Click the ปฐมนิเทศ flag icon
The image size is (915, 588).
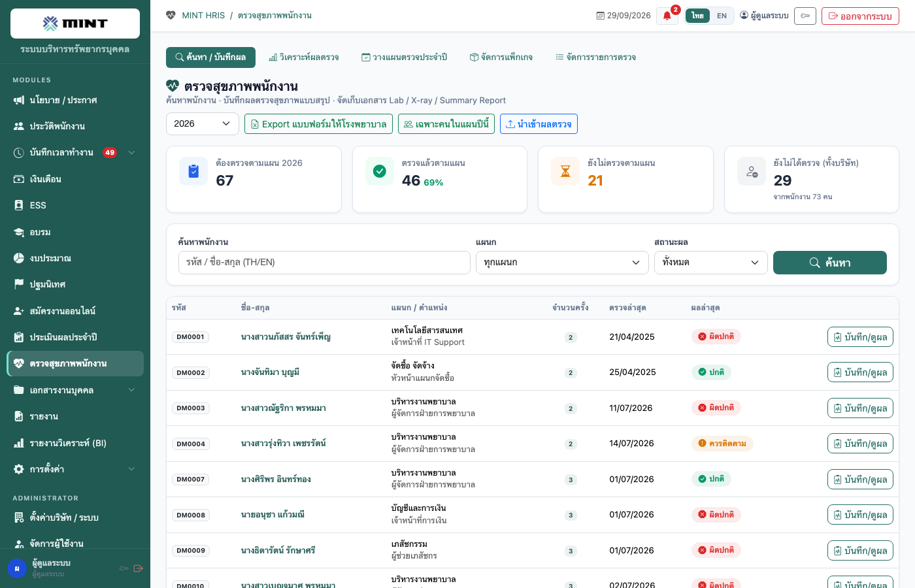coord(19,284)
